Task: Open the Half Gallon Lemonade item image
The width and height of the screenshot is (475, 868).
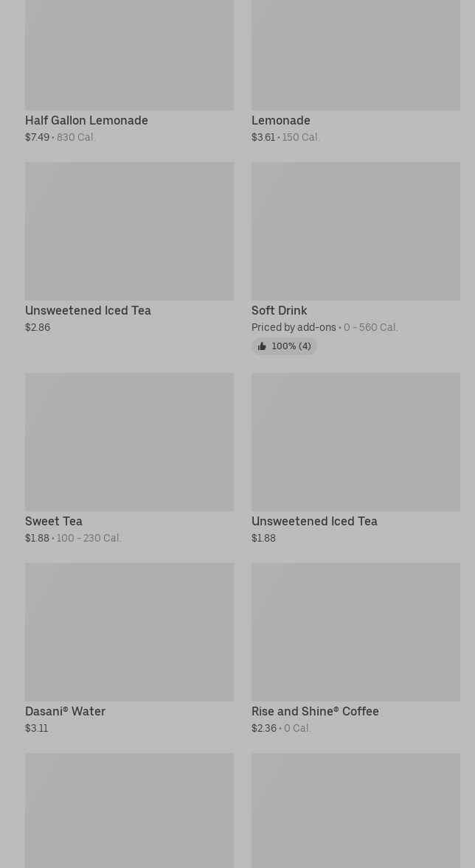Action: (x=129, y=55)
